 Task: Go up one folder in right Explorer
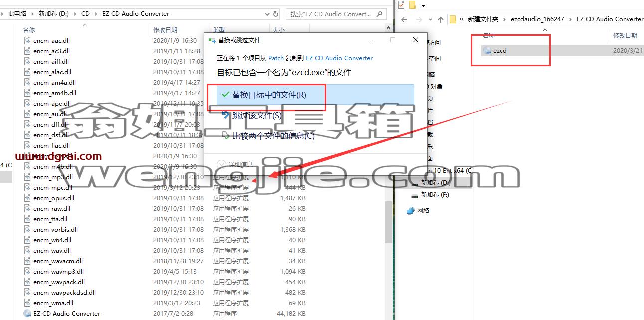point(441,19)
